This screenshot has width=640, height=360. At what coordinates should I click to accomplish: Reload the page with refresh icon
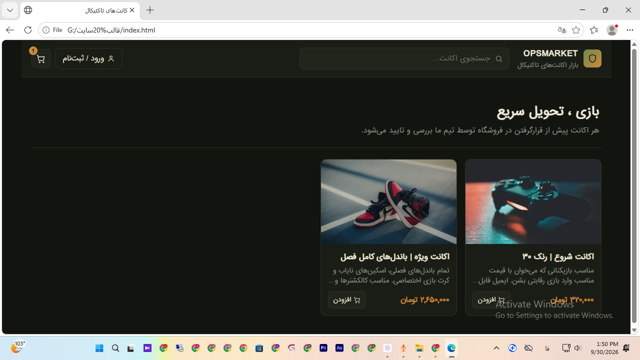(x=28, y=30)
